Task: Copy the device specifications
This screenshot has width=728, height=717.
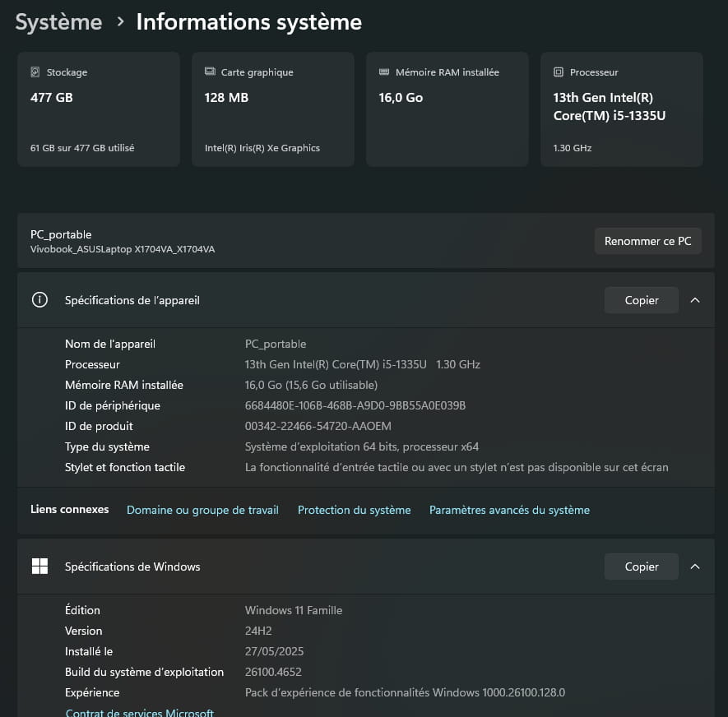Action: click(x=641, y=300)
